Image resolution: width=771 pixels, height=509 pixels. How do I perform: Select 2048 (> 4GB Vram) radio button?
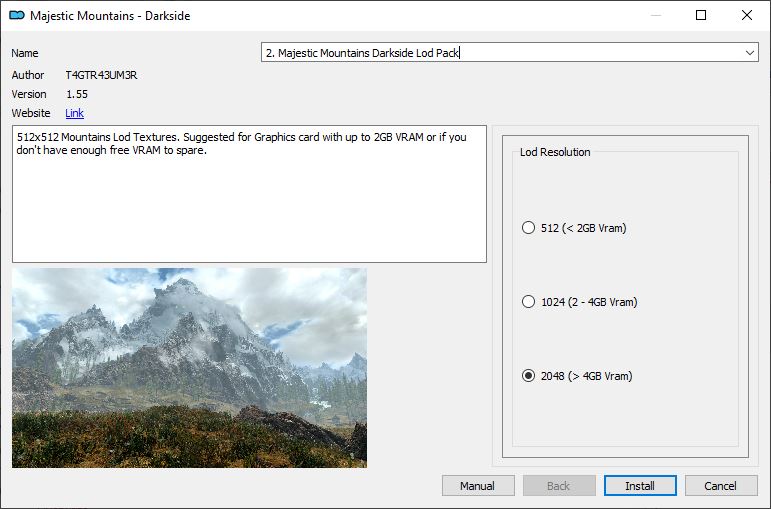[x=528, y=376]
